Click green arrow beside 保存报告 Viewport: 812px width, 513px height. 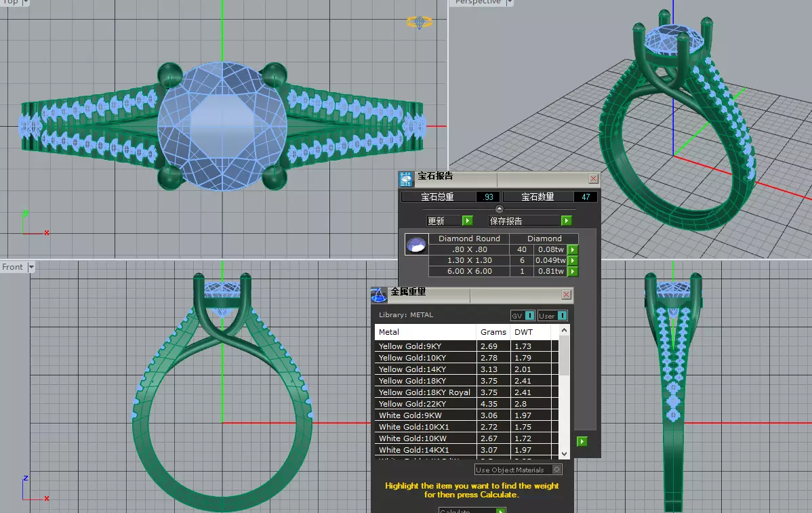point(566,220)
